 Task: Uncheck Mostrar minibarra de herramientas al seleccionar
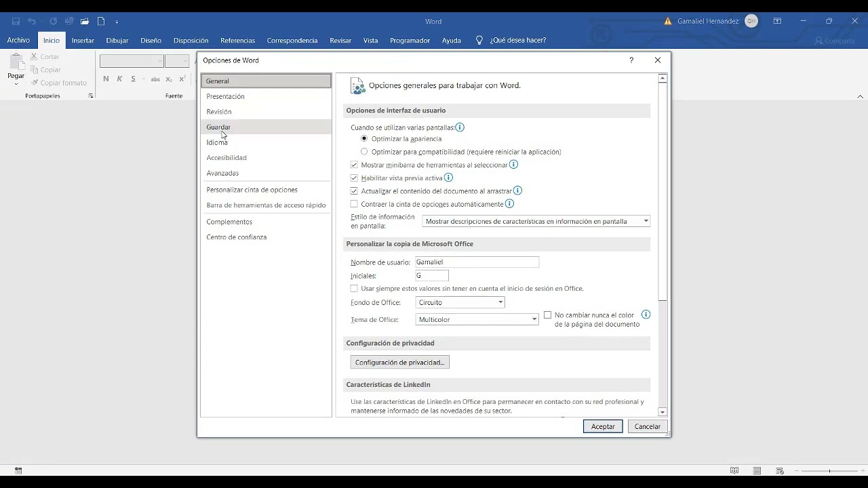click(x=354, y=165)
